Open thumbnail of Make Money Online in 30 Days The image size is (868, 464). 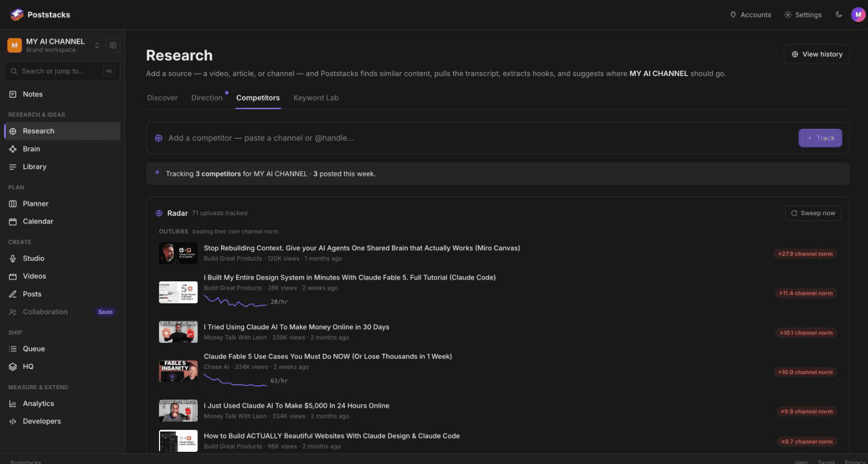coord(178,332)
